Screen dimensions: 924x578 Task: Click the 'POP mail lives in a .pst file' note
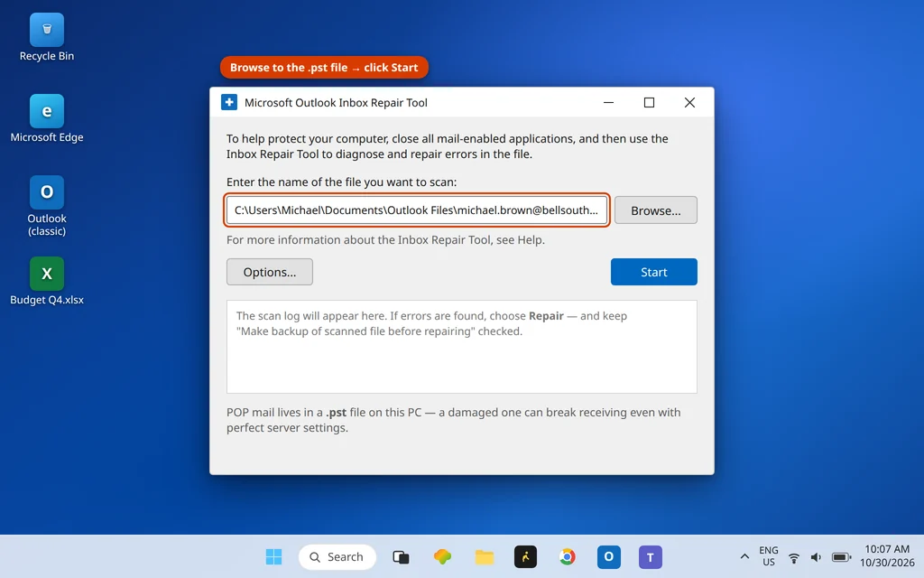(453, 420)
